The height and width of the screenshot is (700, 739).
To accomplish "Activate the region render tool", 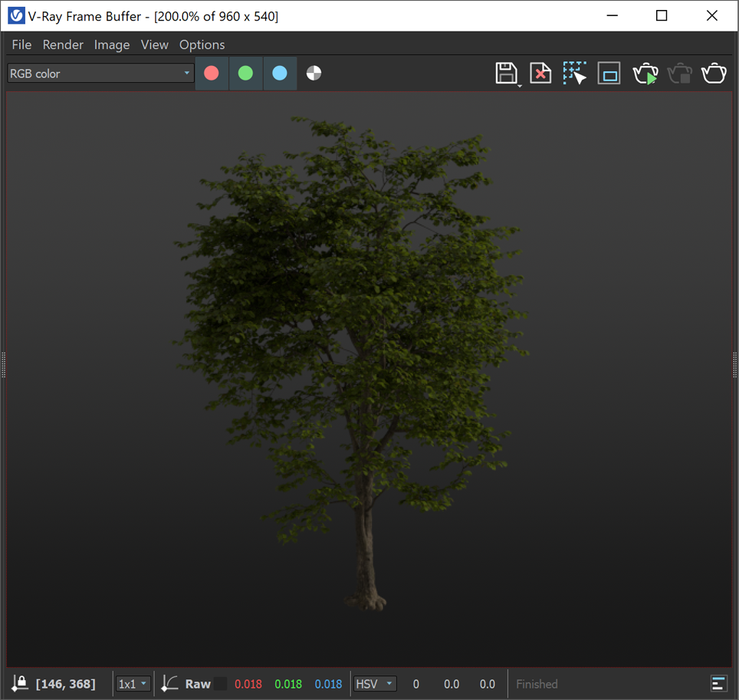I will 574,74.
